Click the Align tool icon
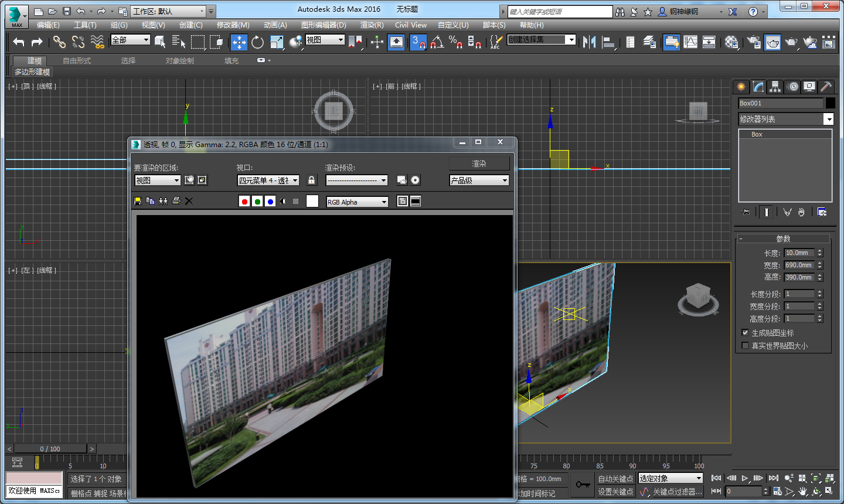 608,42
